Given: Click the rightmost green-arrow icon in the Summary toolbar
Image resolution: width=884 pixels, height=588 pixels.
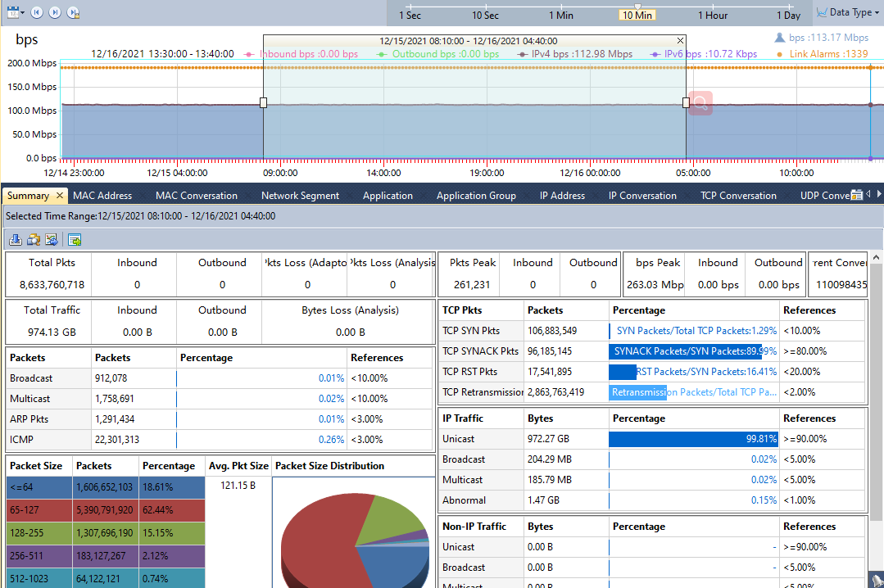Looking at the screenshot, I should pyautogui.click(x=75, y=239).
